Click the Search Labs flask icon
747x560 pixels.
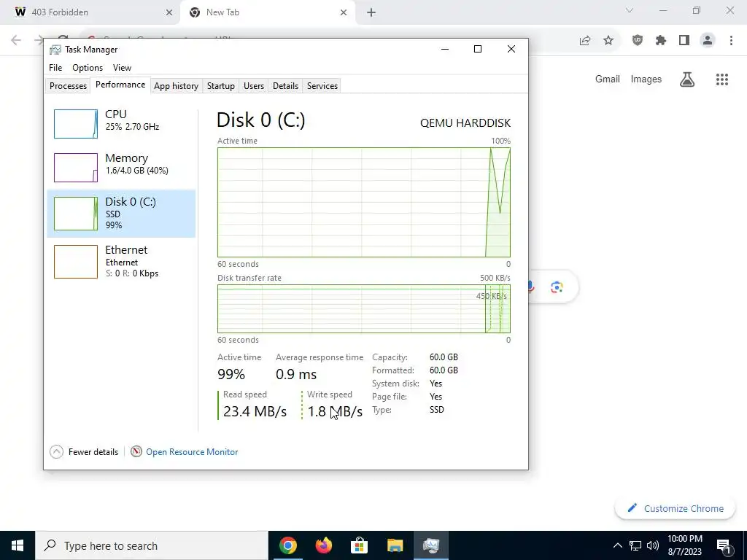point(687,79)
